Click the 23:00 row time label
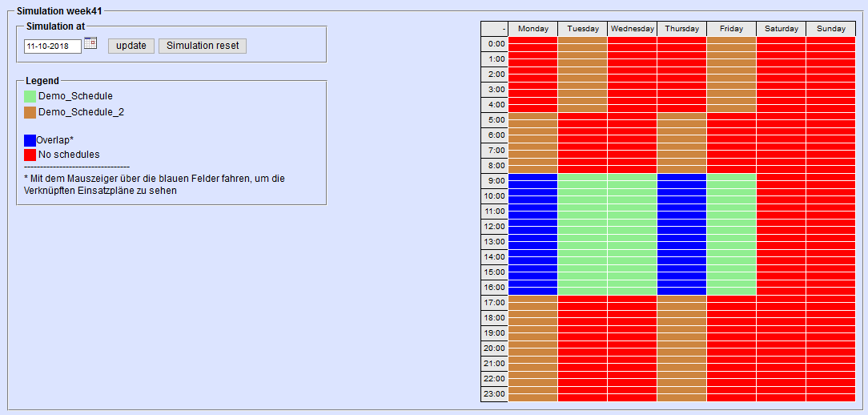This screenshot has width=868, height=415. [496, 394]
